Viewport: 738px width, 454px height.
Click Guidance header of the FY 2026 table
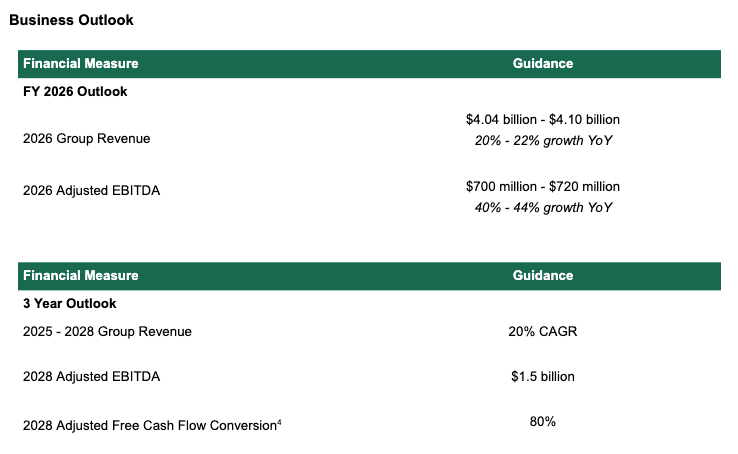(x=543, y=64)
